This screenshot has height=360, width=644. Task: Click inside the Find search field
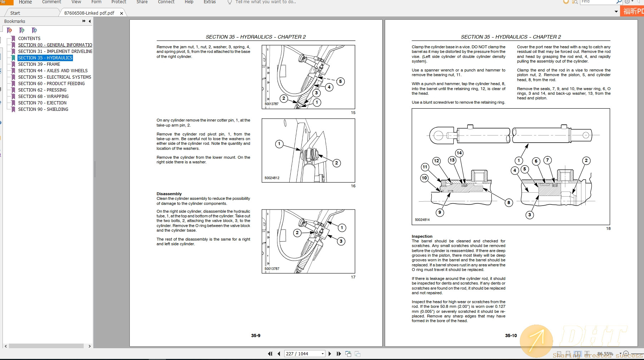597,2
